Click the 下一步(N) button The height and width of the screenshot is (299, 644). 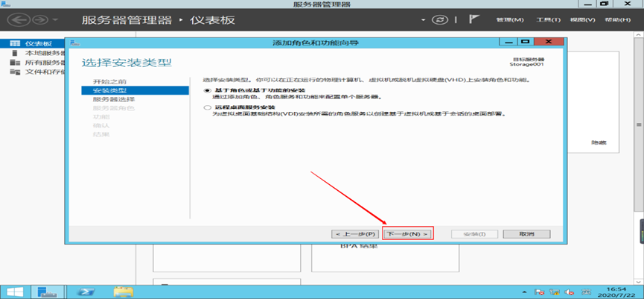(407, 234)
